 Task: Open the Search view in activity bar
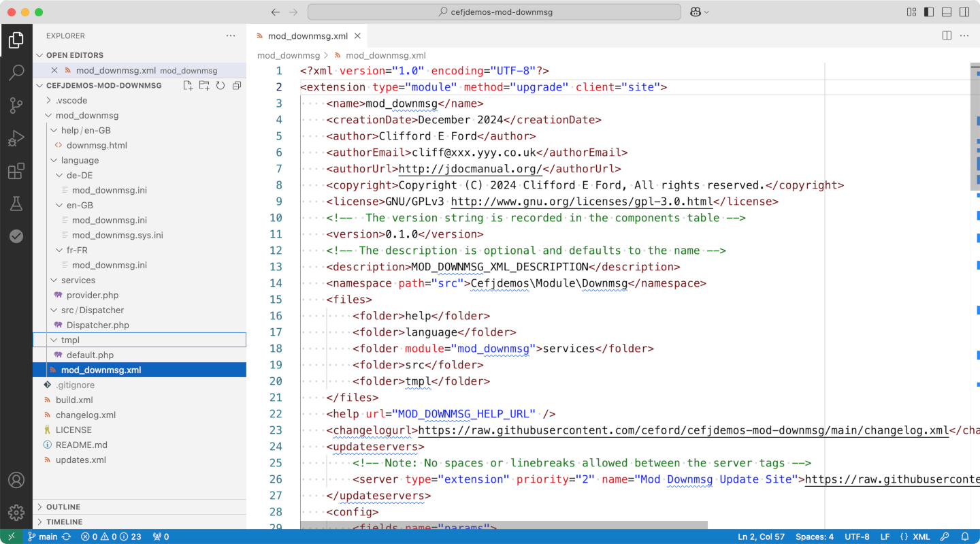[16, 73]
